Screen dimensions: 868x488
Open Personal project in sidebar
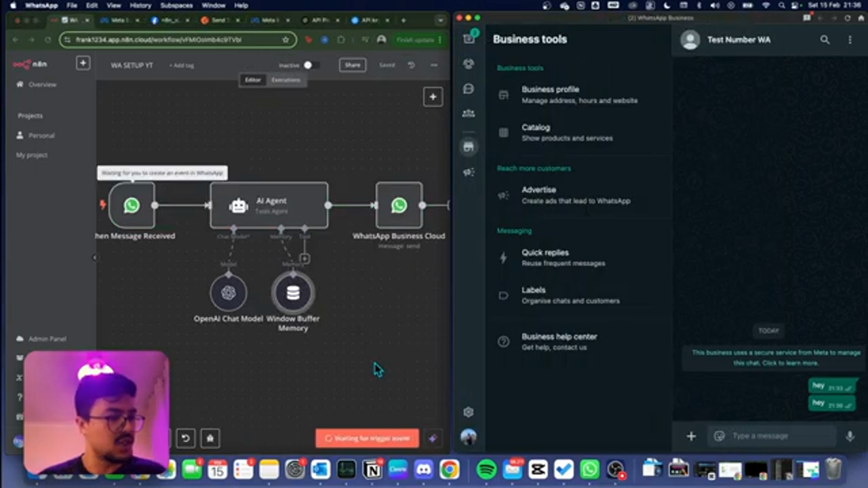pos(41,136)
